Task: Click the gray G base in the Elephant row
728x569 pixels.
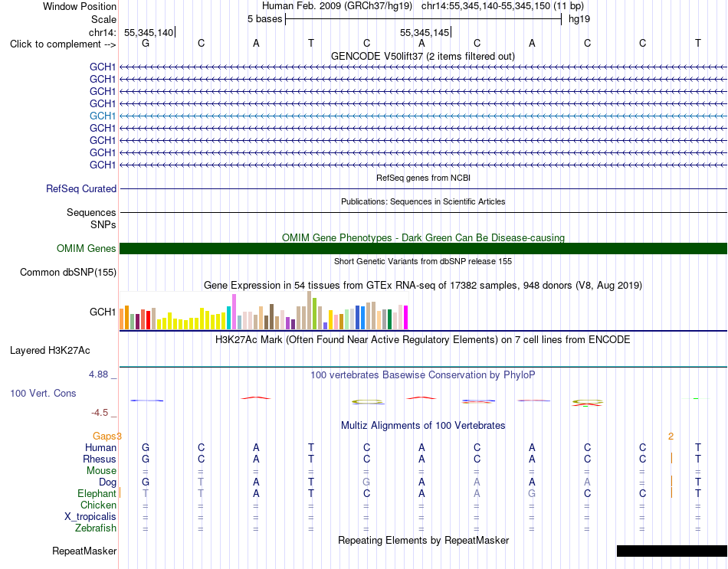Action: click(532, 493)
